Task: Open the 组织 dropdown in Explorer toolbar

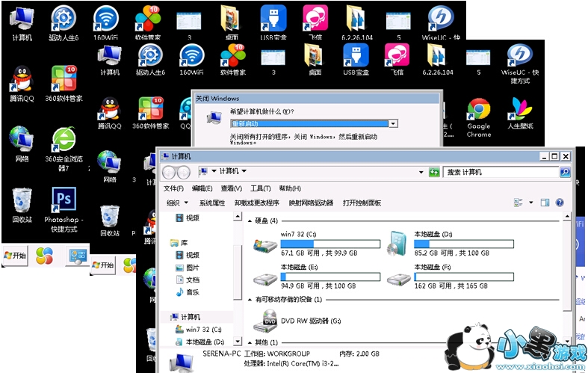Action: 176,203
